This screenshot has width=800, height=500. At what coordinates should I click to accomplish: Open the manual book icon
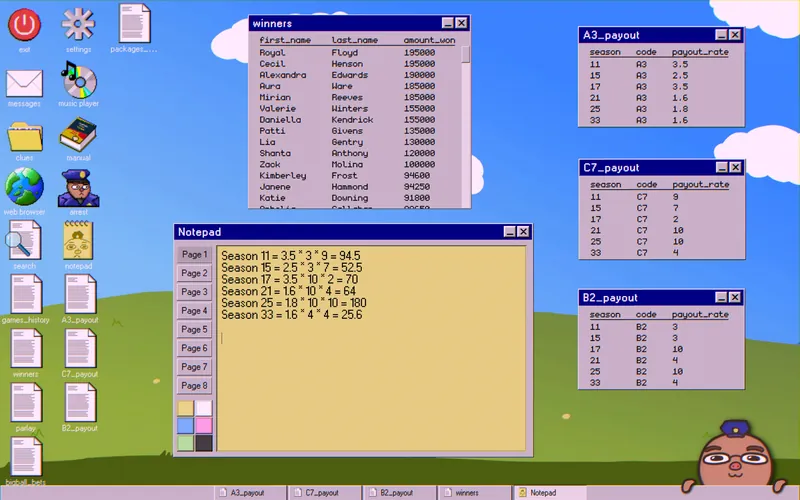[x=78, y=134]
